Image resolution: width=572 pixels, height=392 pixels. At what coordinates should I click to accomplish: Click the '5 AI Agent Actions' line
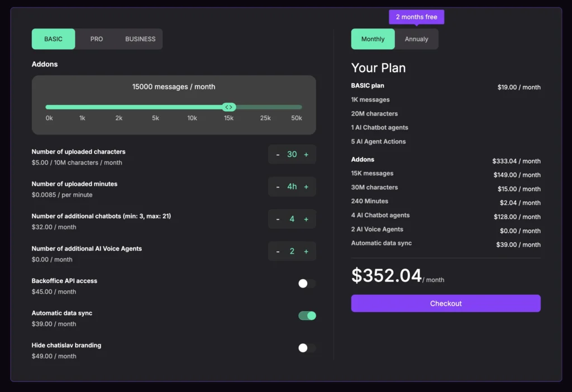pos(378,141)
